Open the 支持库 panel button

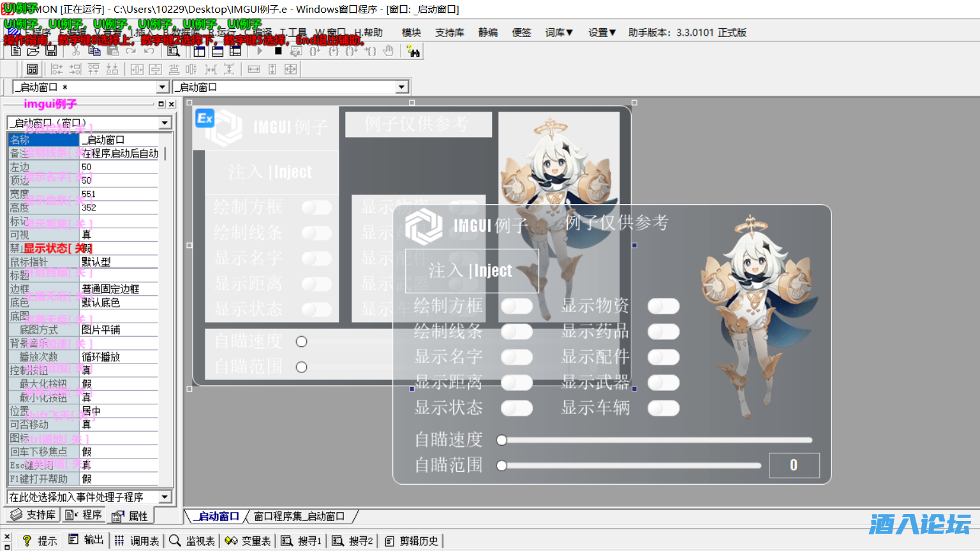tap(31, 515)
